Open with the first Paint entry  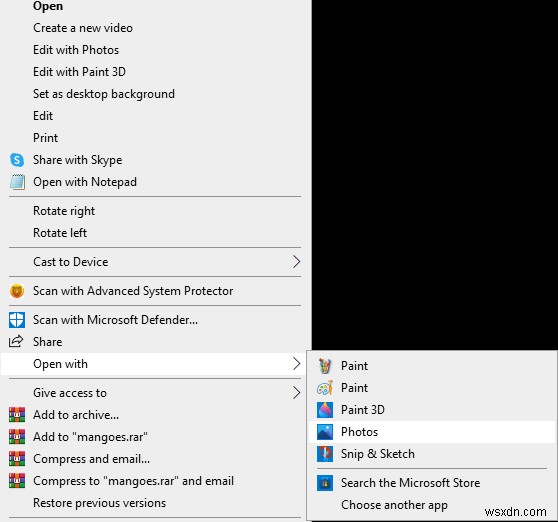[x=431, y=366]
